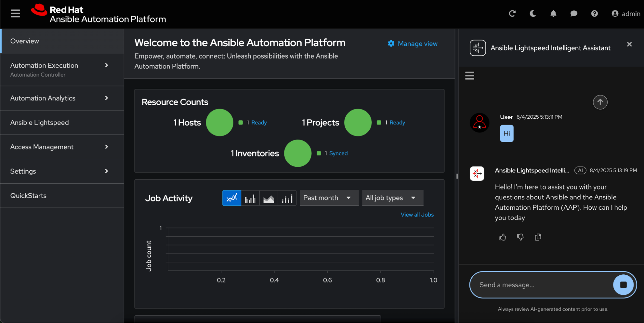Click the View all Jobs link
Screen dimensions: 644x323
click(417, 215)
